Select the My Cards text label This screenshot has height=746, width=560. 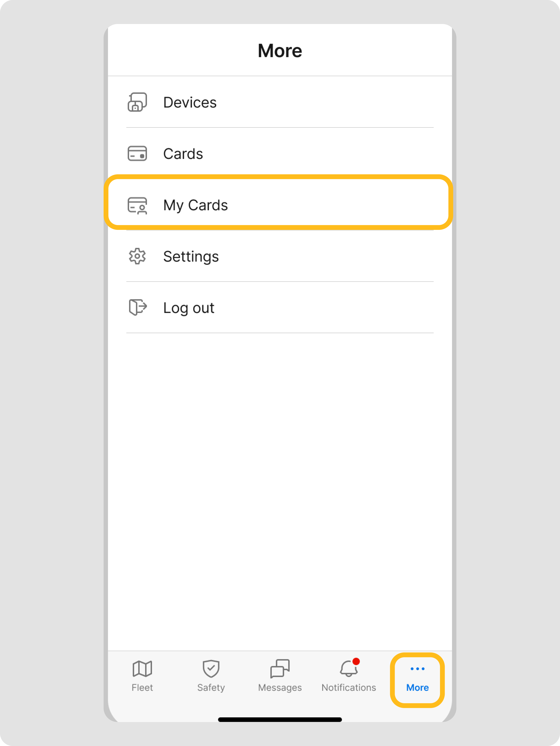(x=196, y=205)
